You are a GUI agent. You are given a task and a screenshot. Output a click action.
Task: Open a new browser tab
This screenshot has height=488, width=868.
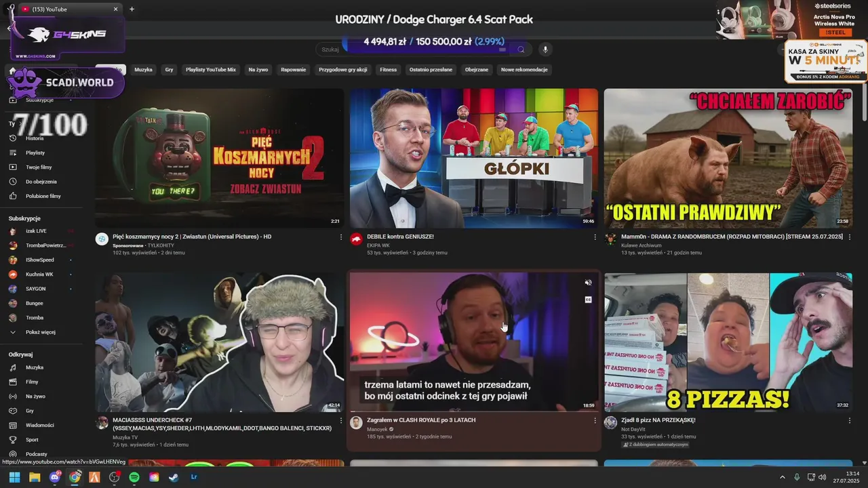(x=132, y=9)
